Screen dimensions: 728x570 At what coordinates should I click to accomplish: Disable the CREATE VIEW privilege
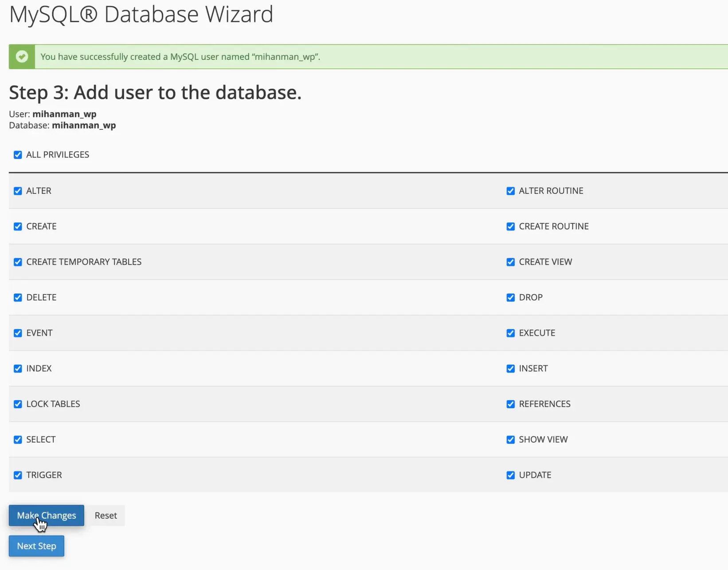click(511, 262)
